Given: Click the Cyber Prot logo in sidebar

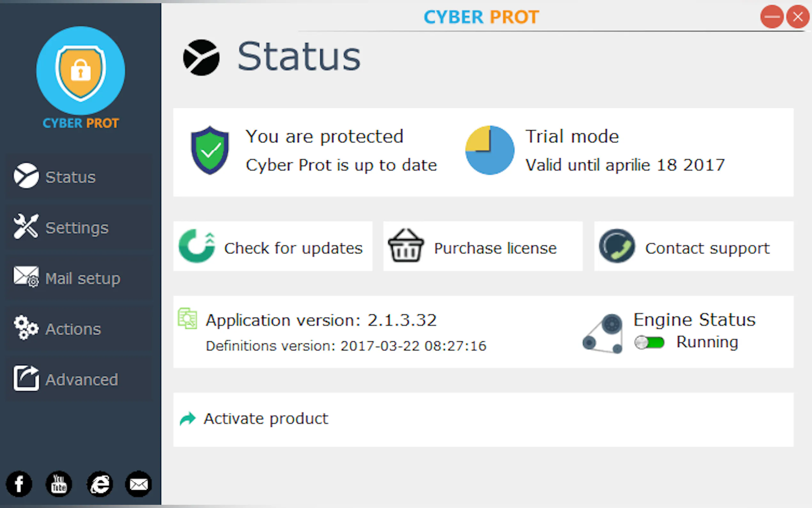Looking at the screenshot, I should click(x=81, y=78).
